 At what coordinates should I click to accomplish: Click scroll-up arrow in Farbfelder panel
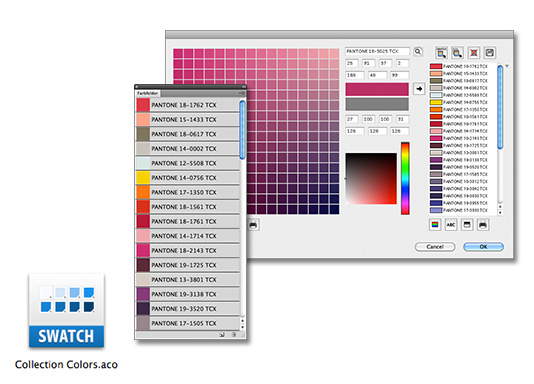coord(242,321)
